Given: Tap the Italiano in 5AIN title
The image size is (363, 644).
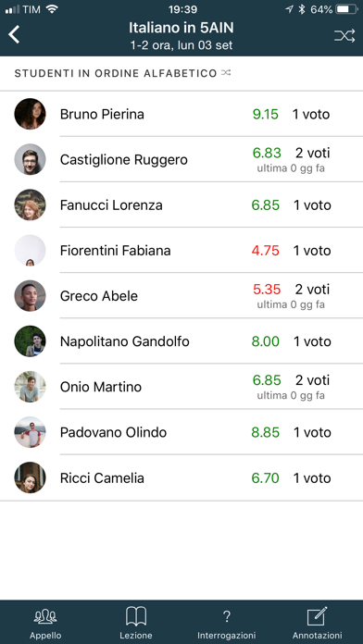Looking at the screenshot, I should (x=181, y=28).
